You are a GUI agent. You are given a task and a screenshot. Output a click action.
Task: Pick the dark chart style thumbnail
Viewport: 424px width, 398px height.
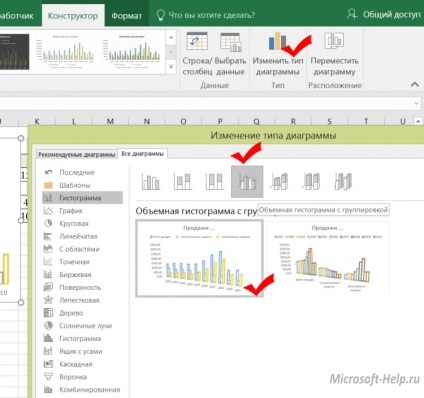pyautogui.click(x=14, y=51)
